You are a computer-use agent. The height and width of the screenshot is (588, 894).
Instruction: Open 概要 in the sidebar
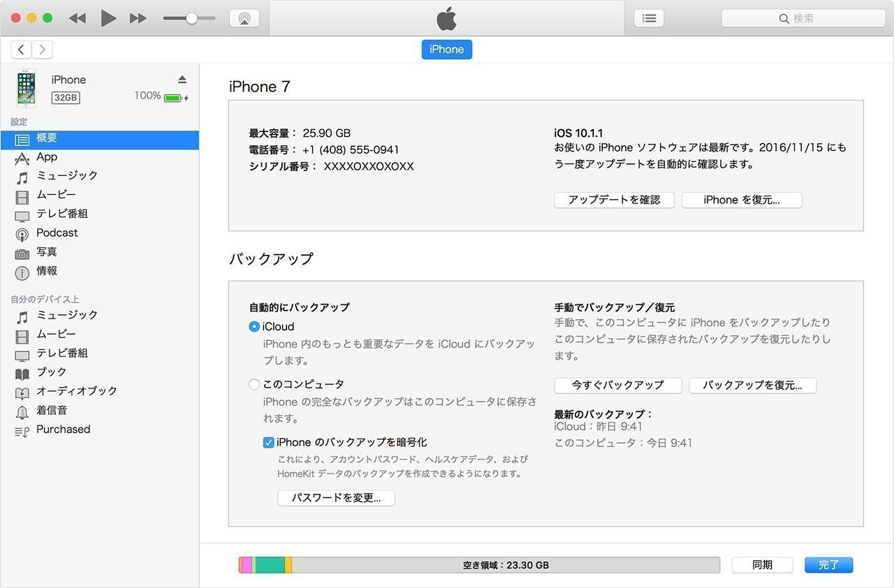100,139
